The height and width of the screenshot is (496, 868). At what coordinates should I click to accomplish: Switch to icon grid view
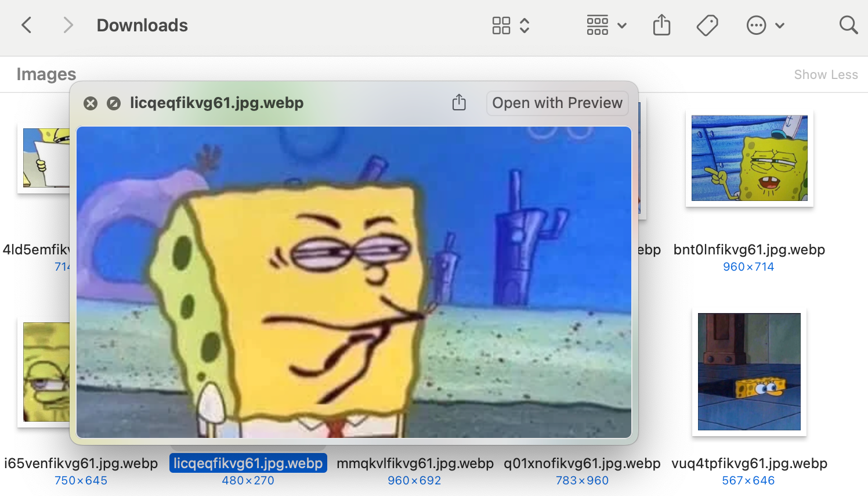(x=501, y=25)
